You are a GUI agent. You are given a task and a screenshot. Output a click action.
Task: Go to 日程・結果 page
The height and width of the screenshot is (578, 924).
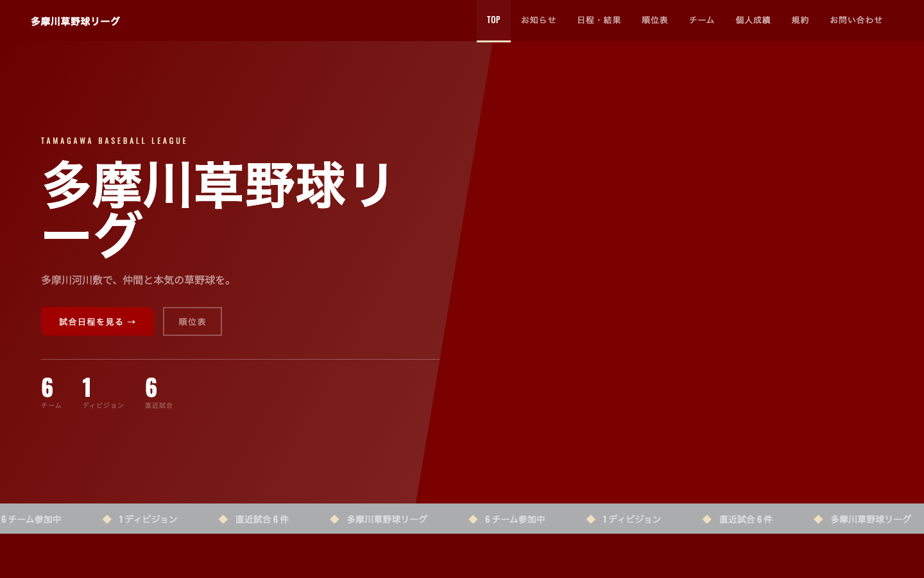click(599, 21)
